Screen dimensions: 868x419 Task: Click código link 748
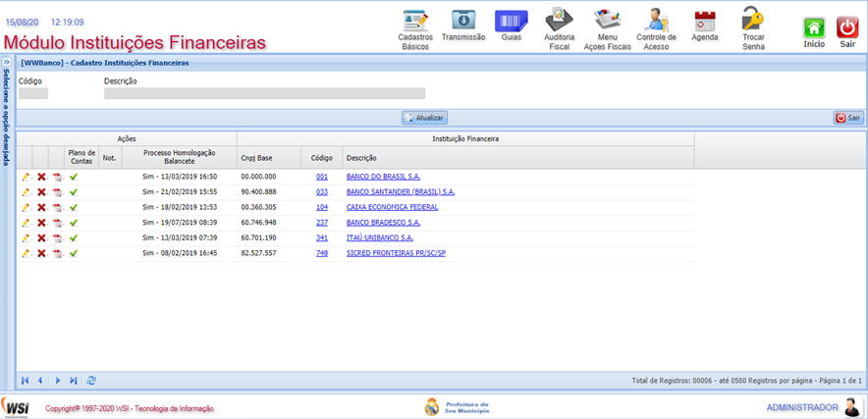click(322, 253)
